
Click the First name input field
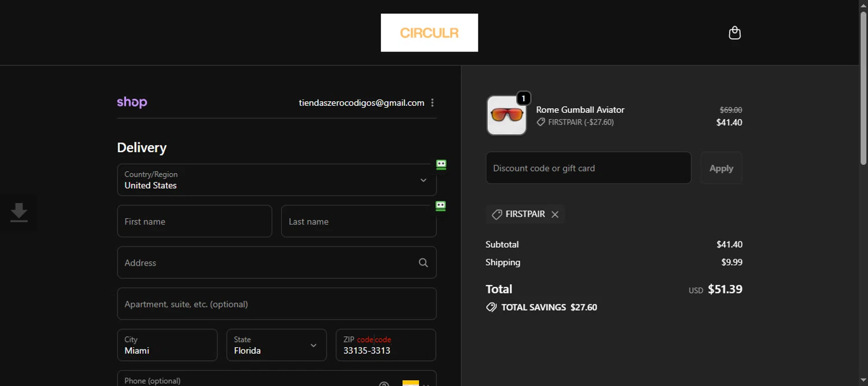click(x=194, y=221)
